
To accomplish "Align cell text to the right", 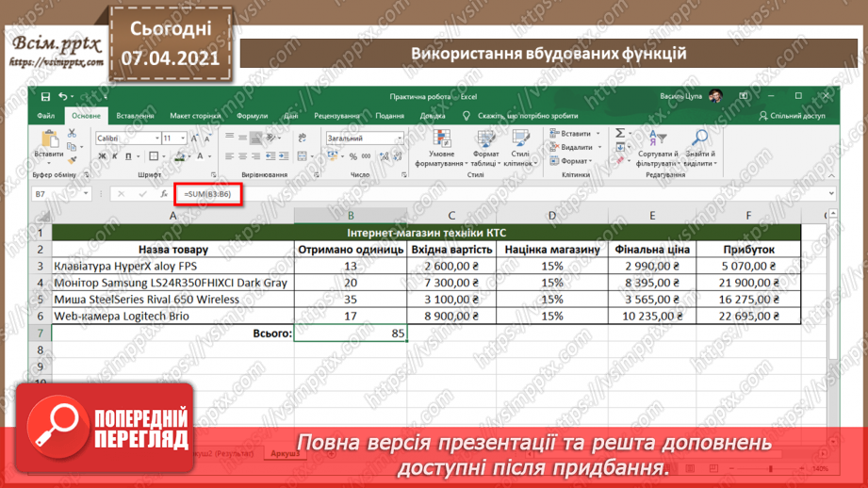I will tap(255, 156).
